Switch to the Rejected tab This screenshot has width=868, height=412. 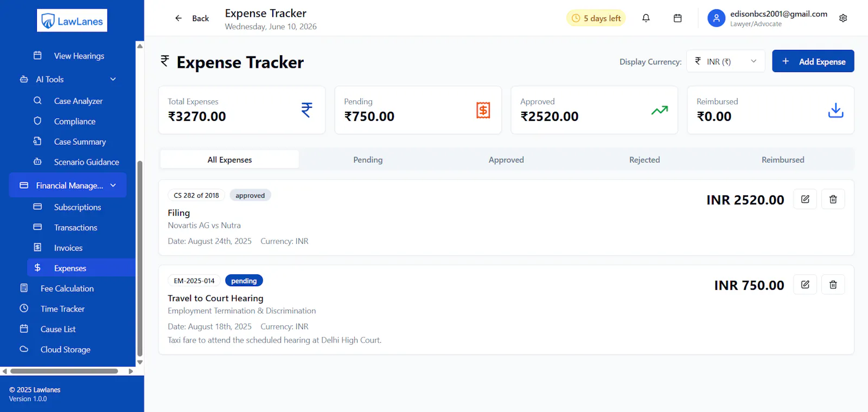click(644, 159)
